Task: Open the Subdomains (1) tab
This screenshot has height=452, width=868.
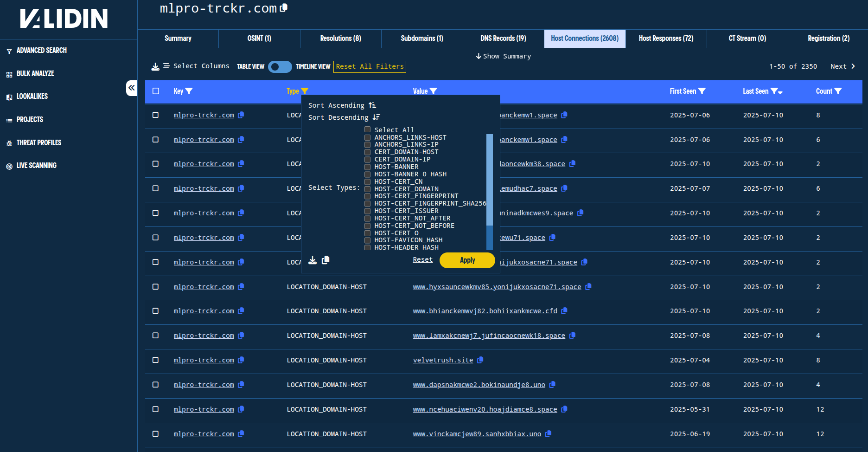Action: (x=422, y=39)
